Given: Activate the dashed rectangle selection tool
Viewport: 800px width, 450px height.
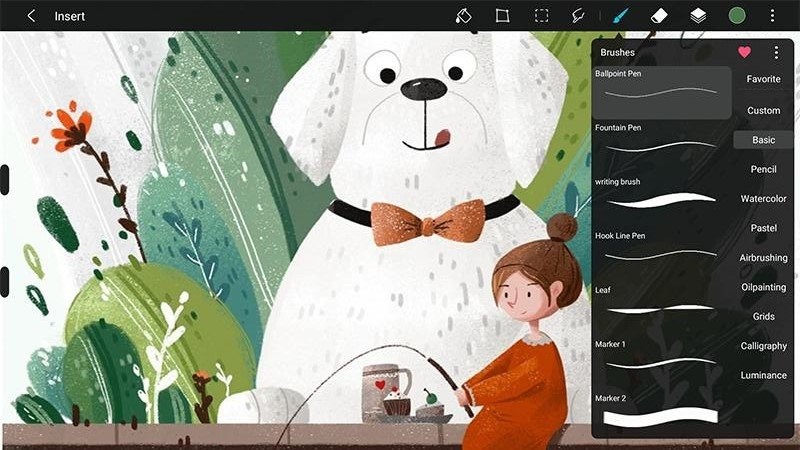Looking at the screenshot, I should coord(541,16).
